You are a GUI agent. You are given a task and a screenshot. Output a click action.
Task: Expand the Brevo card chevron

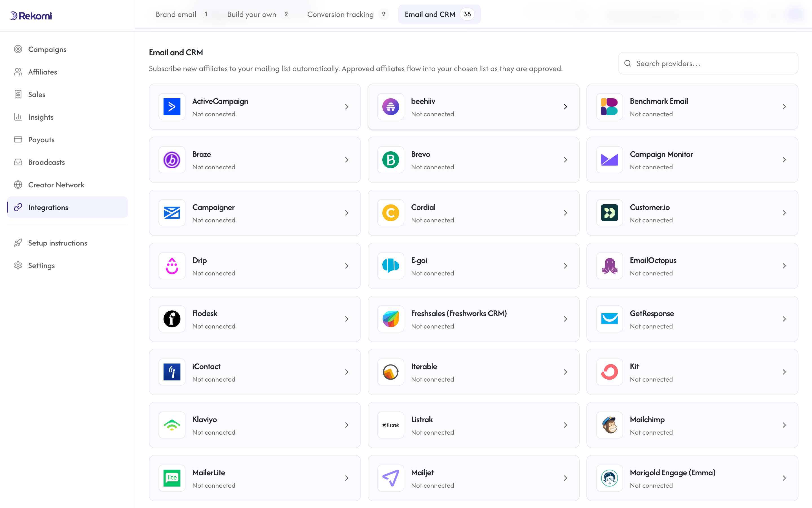(565, 159)
